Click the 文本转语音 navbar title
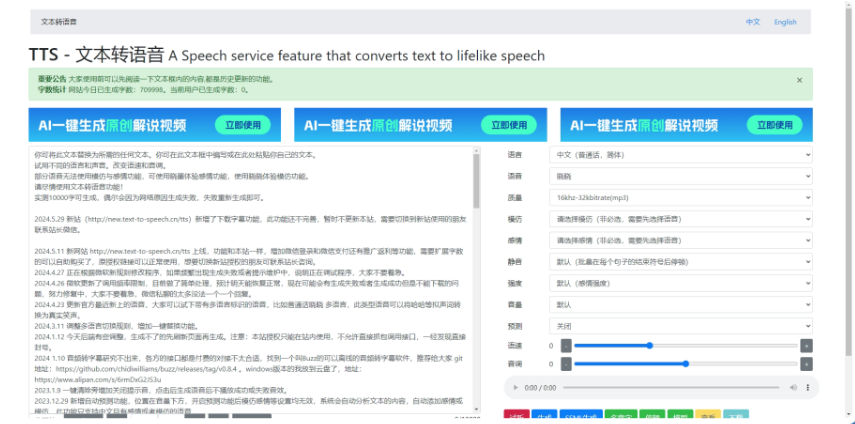 [x=62, y=21]
